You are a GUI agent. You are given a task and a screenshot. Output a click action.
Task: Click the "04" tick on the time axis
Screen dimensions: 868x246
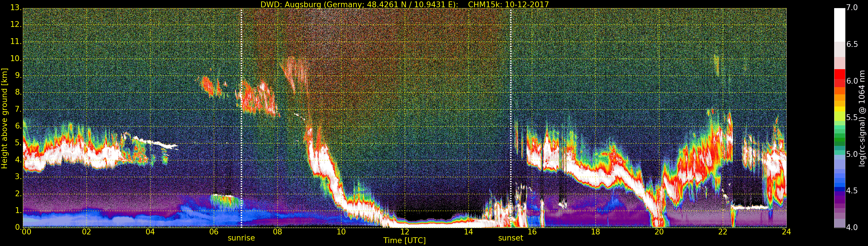click(x=150, y=232)
